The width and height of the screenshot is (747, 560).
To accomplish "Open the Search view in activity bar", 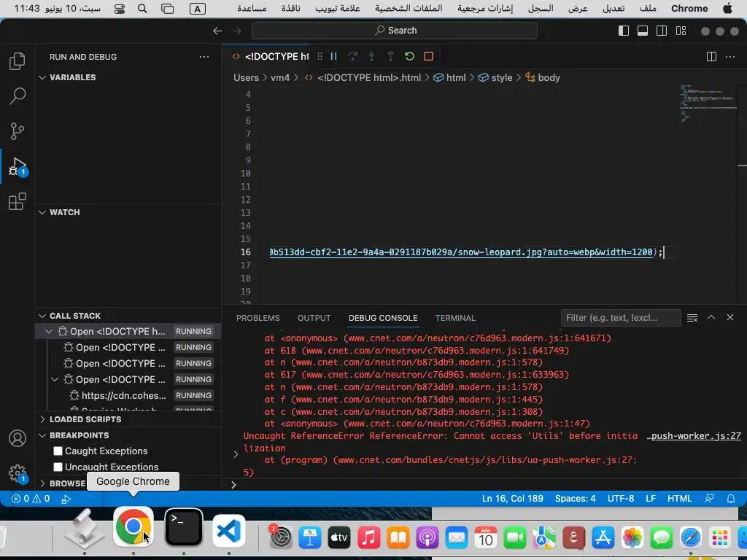I will click(x=18, y=96).
